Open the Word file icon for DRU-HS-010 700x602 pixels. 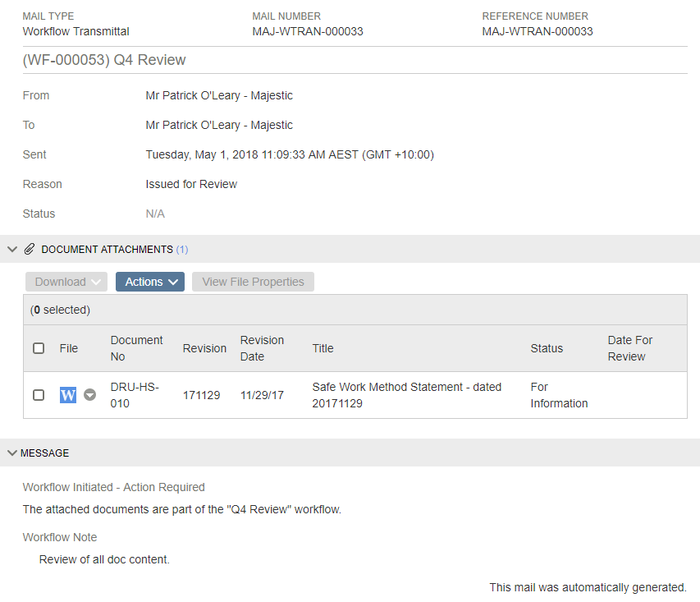[x=68, y=395]
